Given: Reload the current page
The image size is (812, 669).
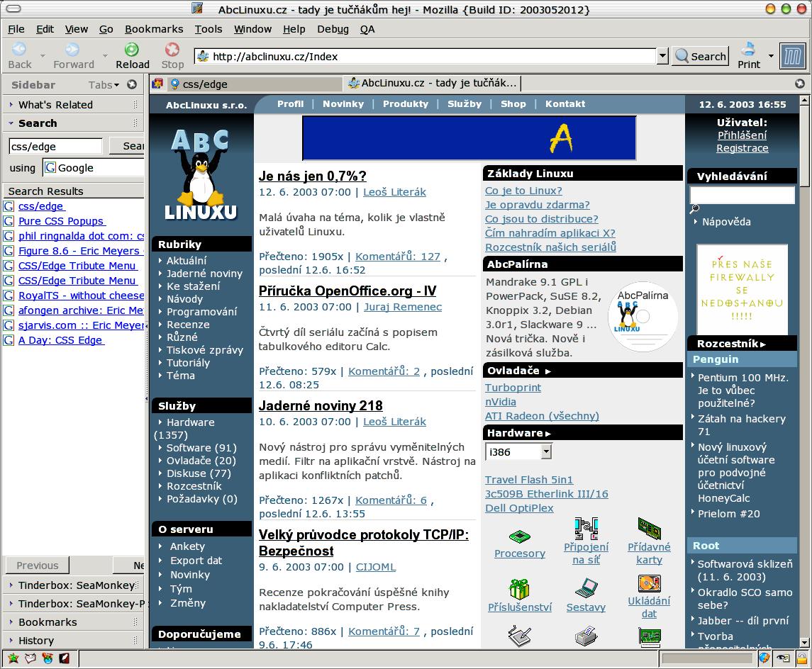Looking at the screenshot, I should (132, 56).
